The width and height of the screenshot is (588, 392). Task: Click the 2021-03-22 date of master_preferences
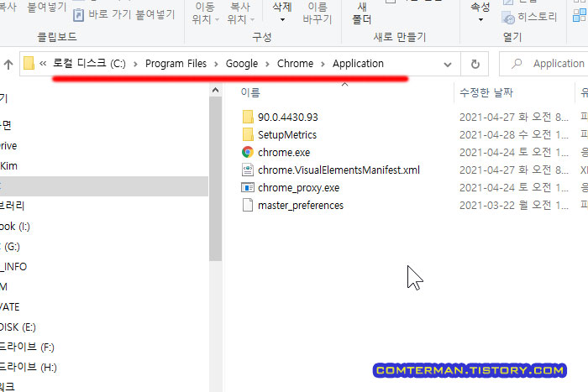click(514, 205)
